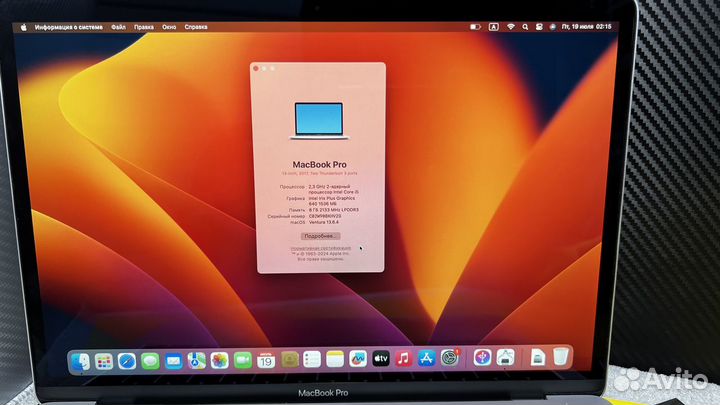
Task: Open the Mail app in the Dock
Action: (173, 361)
